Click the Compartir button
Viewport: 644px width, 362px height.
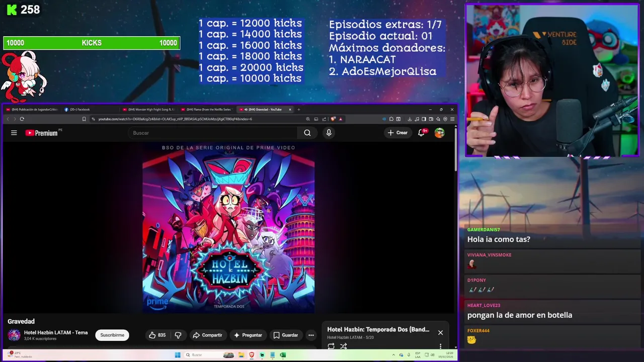click(x=207, y=335)
